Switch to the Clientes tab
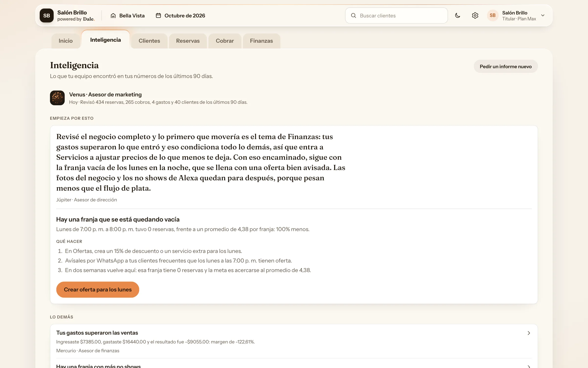The height and width of the screenshot is (368, 588). click(149, 41)
